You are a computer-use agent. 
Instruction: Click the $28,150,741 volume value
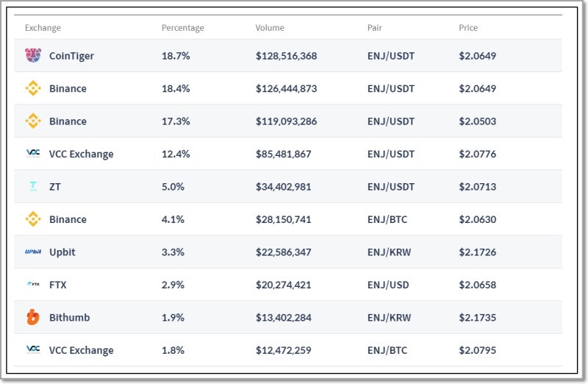pyautogui.click(x=284, y=219)
